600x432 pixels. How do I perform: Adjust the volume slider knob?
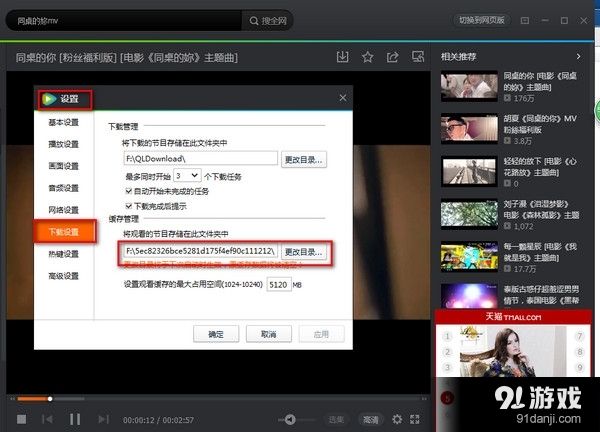click(290, 419)
